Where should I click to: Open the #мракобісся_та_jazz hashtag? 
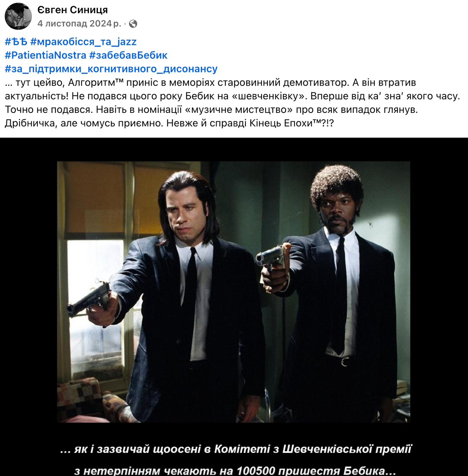pyautogui.click(x=83, y=42)
